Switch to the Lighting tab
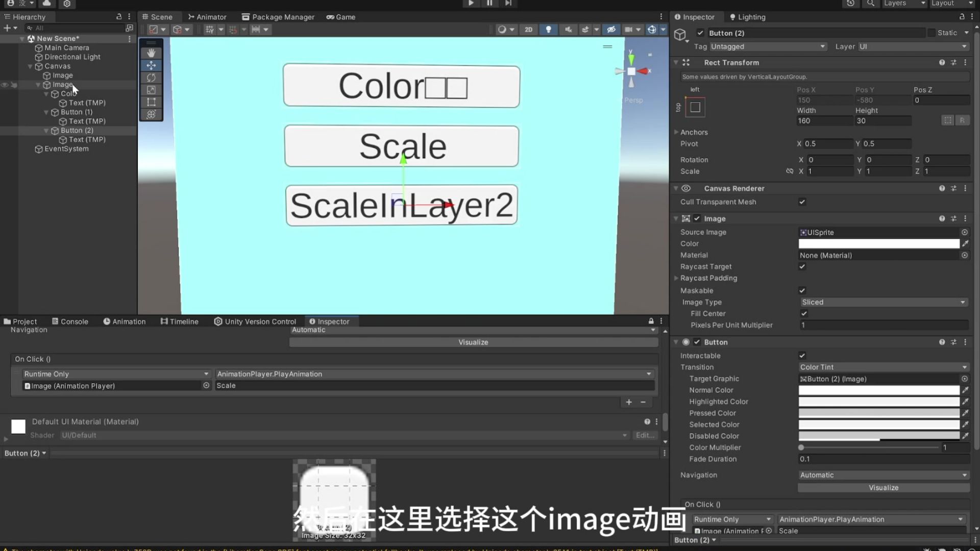This screenshot has height=551, width=980. tap(747, 17)
